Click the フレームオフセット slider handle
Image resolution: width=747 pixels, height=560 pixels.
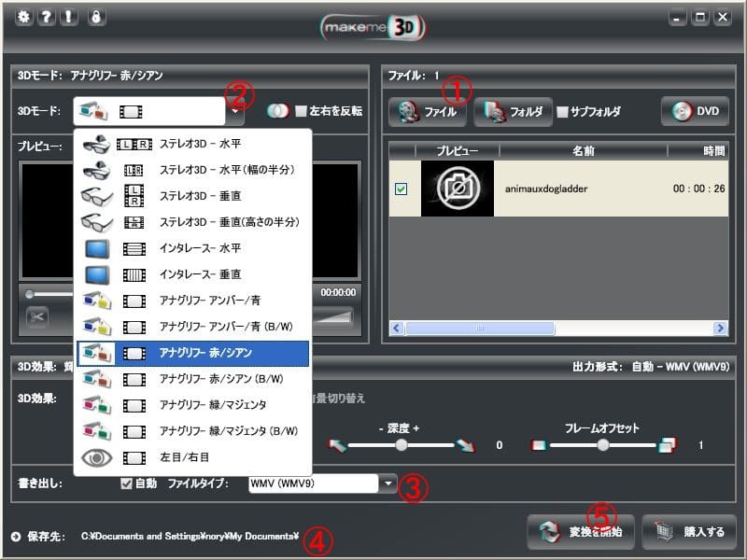[x=602, y=446]
